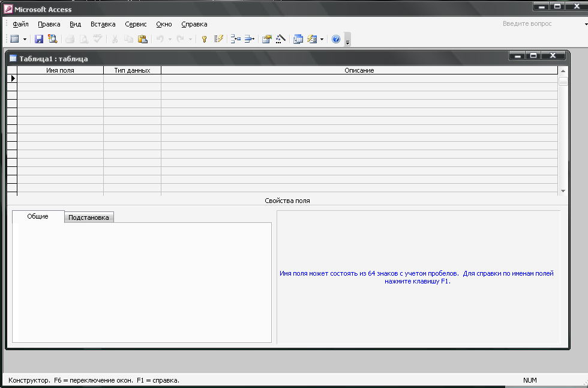588x388 pixels.
Task: Open the Файл menu
Action: [x=20, y=24]
